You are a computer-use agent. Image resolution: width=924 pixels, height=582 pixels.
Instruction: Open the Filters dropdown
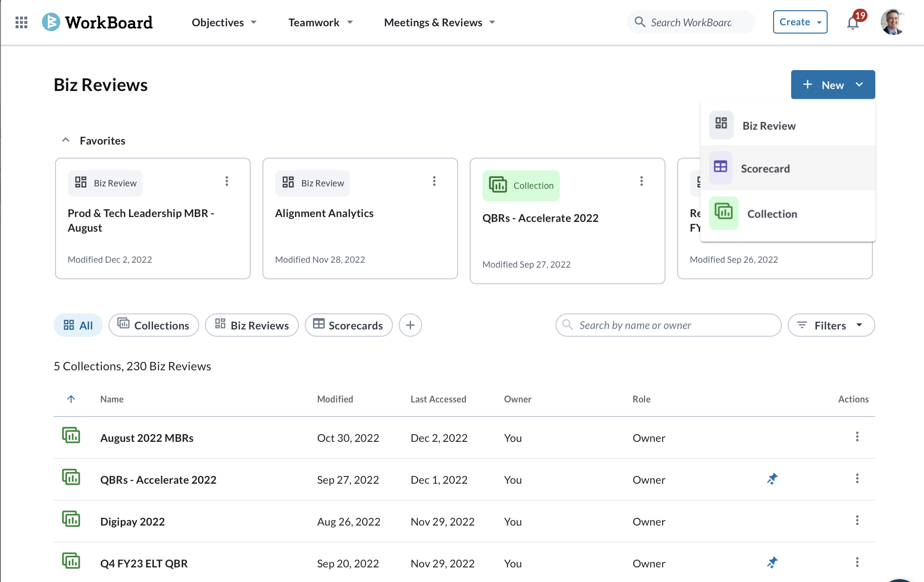pos(832,325)
